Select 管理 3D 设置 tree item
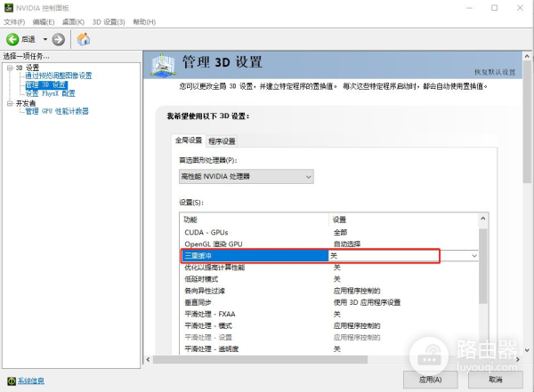 (46, 84)
